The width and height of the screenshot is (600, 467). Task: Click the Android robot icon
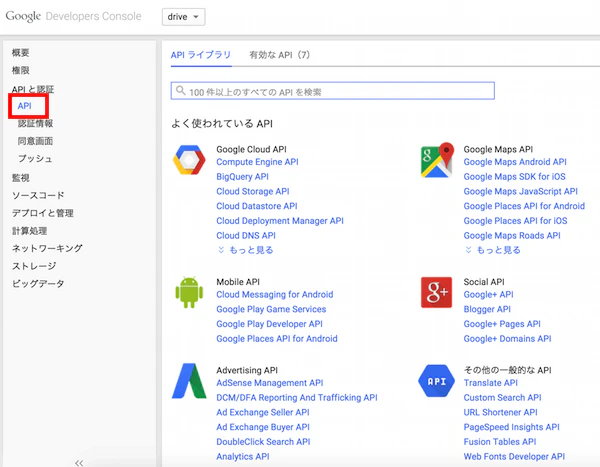(189, 292)
